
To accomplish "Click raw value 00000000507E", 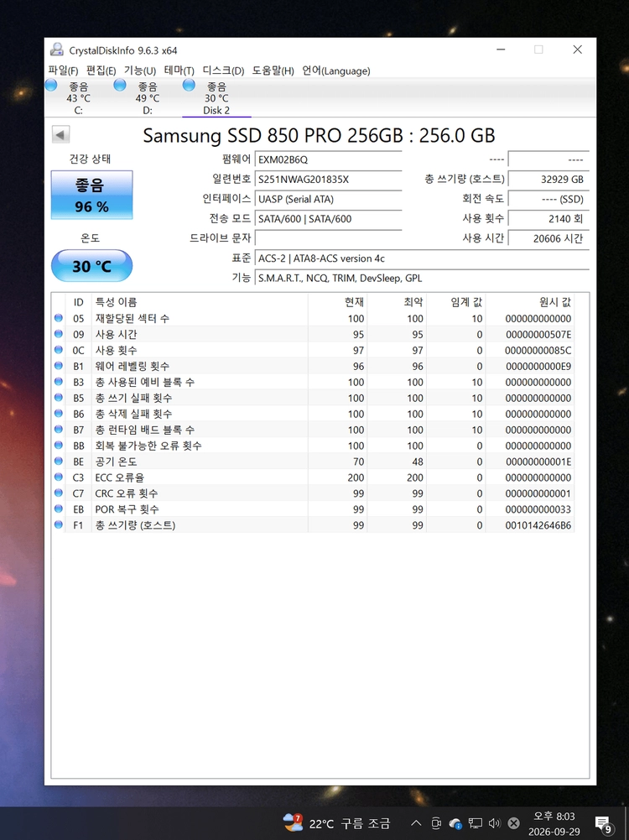I will tap(538, 334).
